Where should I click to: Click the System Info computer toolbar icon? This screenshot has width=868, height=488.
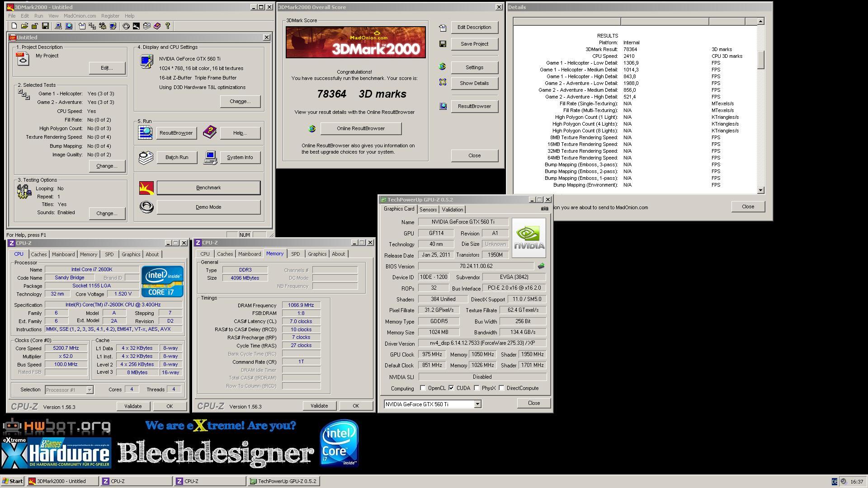coord(58,26)
